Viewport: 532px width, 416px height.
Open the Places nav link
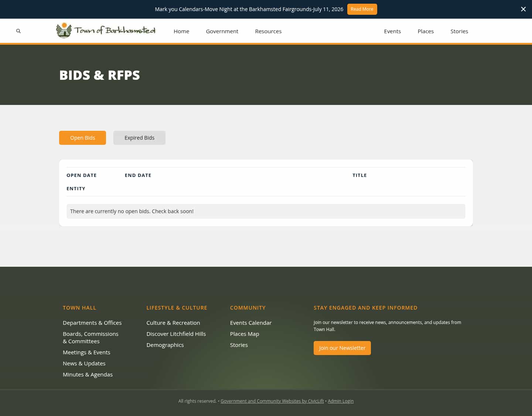426,31
